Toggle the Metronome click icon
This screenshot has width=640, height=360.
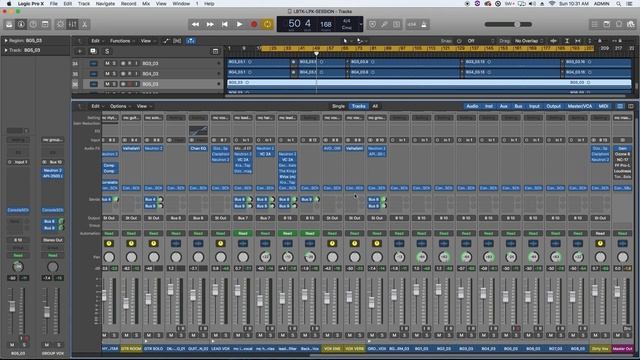point(424,24)
